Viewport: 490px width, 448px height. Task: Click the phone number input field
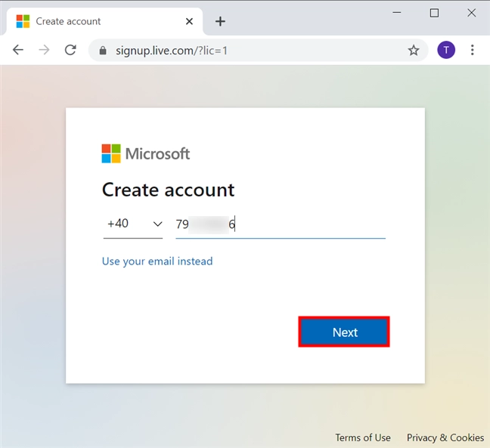[281, 224]
